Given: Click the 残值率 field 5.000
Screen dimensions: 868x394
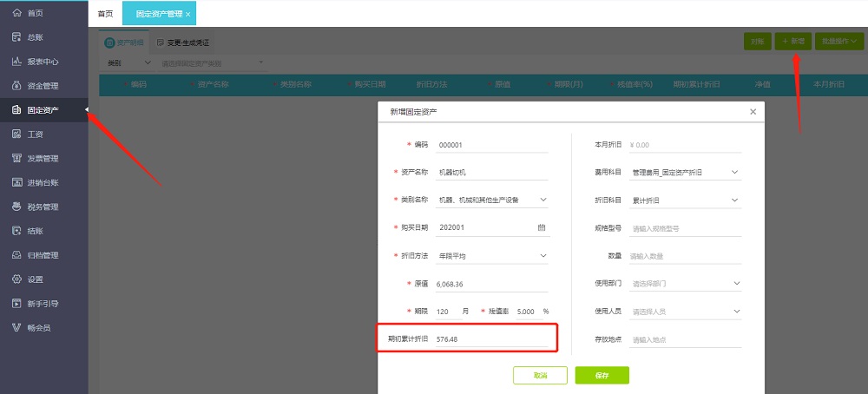Looking at the screenshot, I should tap(529, 312).
